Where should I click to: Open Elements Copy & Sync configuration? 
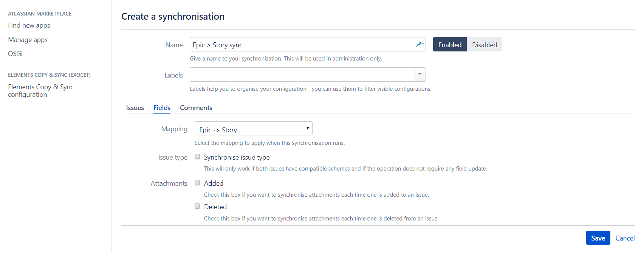[40, 91]
